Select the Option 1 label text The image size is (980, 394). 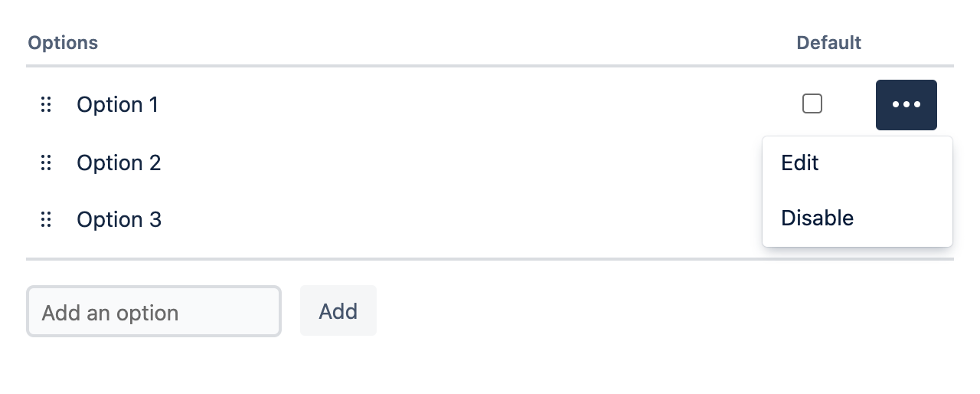point(117,105)
